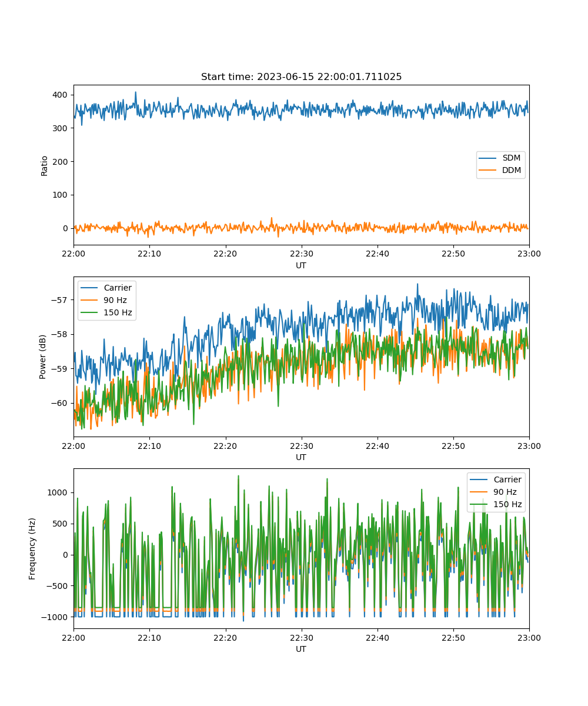
Task: Select Carrier in the Frequency plot legend
Action: point(507,479)
